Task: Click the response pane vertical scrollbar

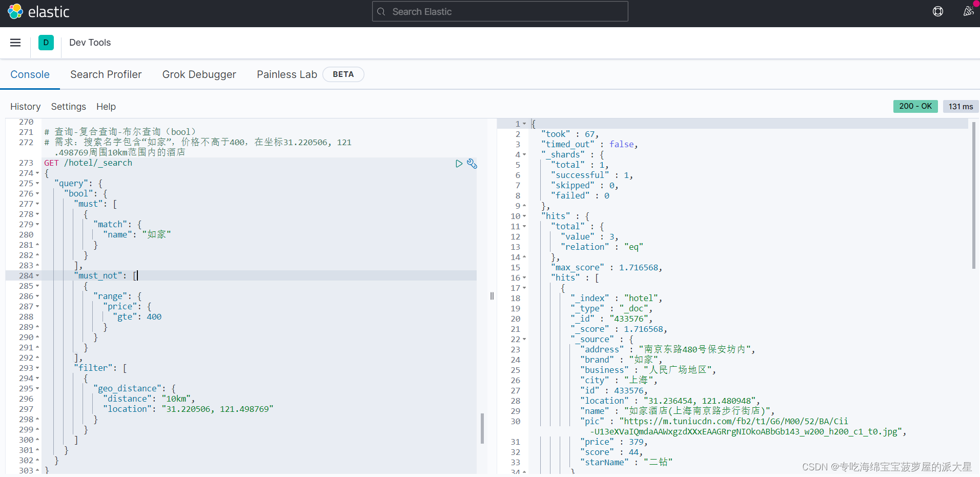Action: point(974,195)
